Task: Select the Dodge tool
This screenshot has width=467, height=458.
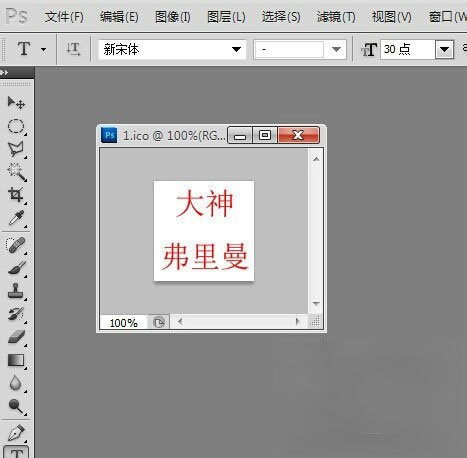Action: tap(16, 407)
